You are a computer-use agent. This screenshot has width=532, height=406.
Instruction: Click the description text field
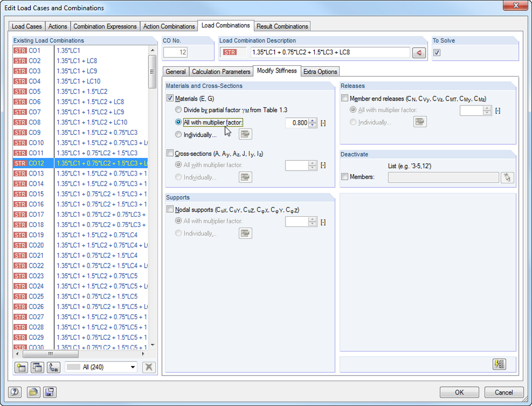[x=330, y=52]
